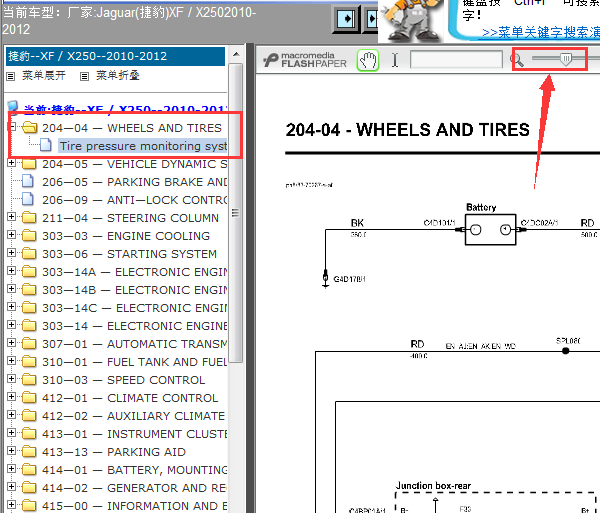Select the FlashPaper hand pan tool

click(x=368, y=60)
